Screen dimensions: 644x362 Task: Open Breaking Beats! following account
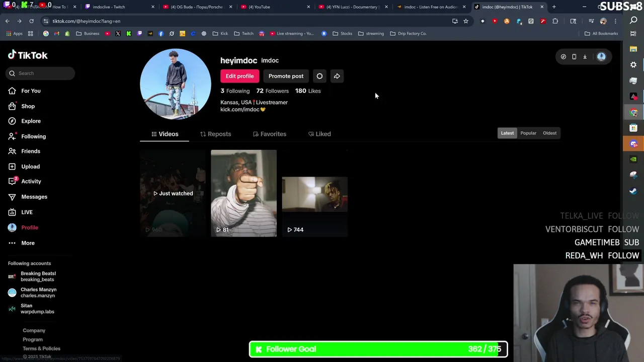point(32,277)
